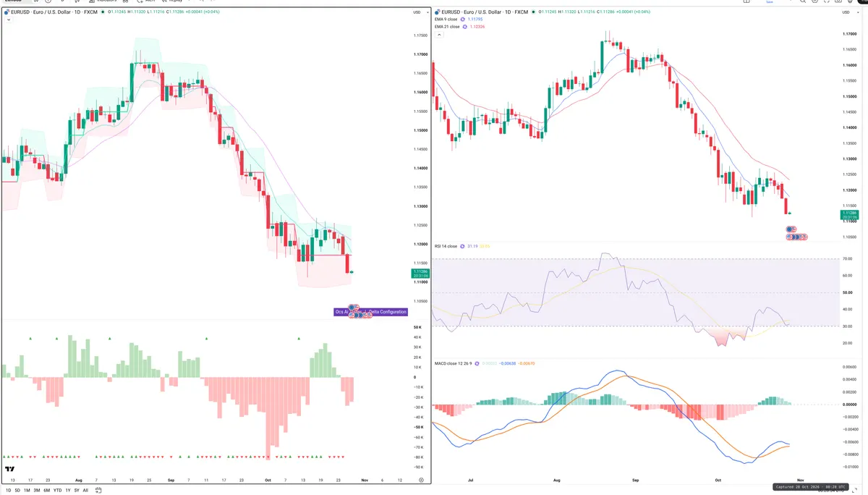Click the RSI 14 close indicator legend
This screenshot has height=495, width=868.
pyautogui.click(x=446, y=246)
